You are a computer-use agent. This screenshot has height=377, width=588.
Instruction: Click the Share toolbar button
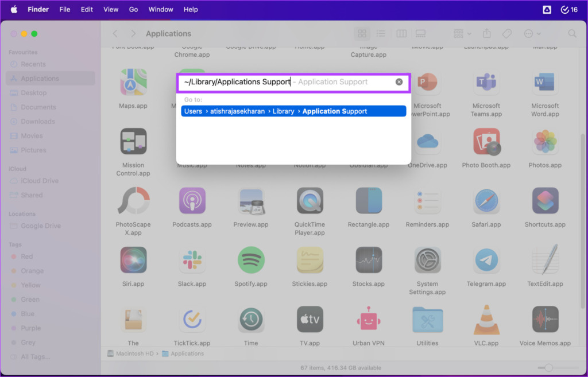point(487,33)
